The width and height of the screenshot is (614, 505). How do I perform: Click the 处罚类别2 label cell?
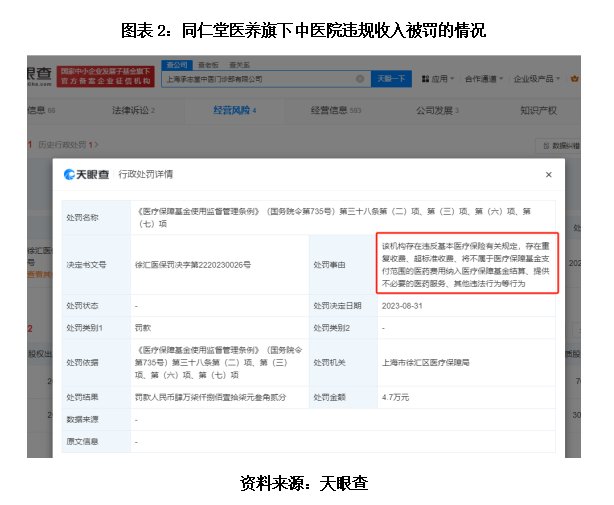point(343,328)
